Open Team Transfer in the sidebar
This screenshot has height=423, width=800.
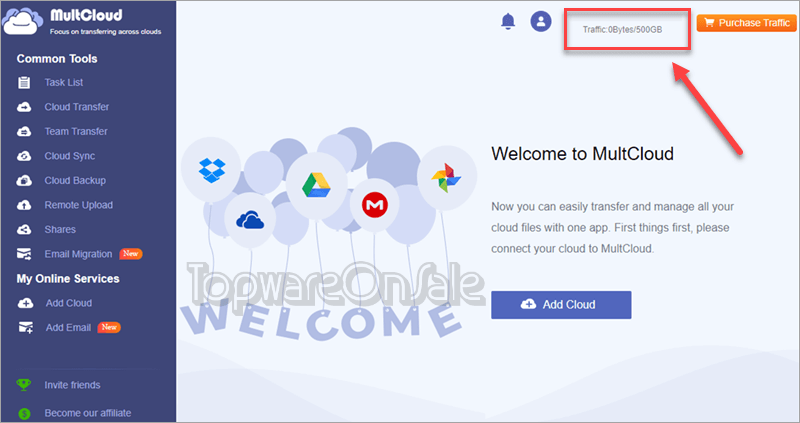(x=76, y=131)
